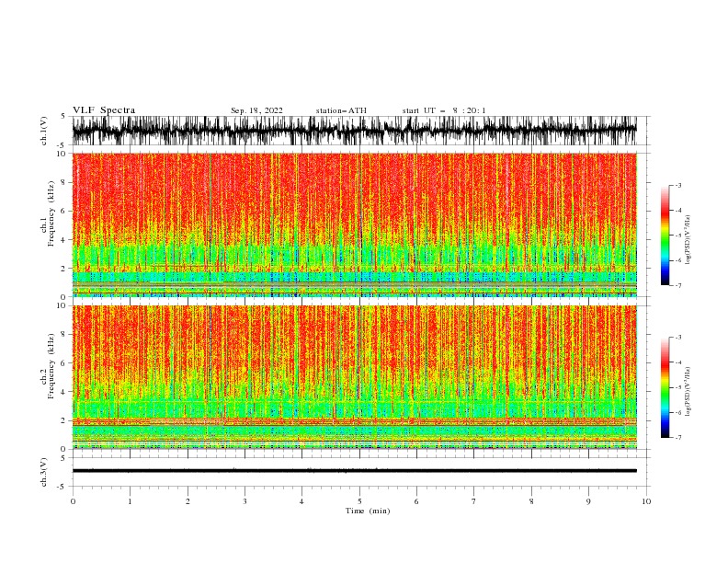Click the "-4" tick on lower colorbar

pos(677,362)
